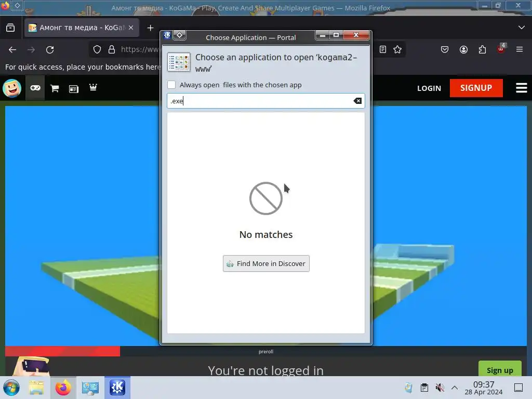
Task: Open Firefox application menu
Action: (x=520, y=49)
